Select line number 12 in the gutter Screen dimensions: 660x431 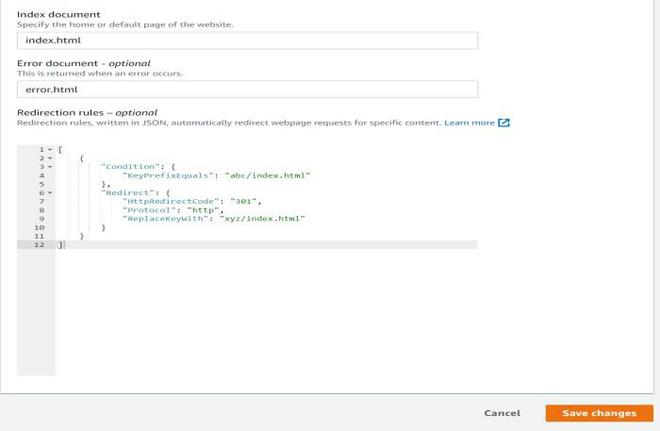(x=39, y=245)
